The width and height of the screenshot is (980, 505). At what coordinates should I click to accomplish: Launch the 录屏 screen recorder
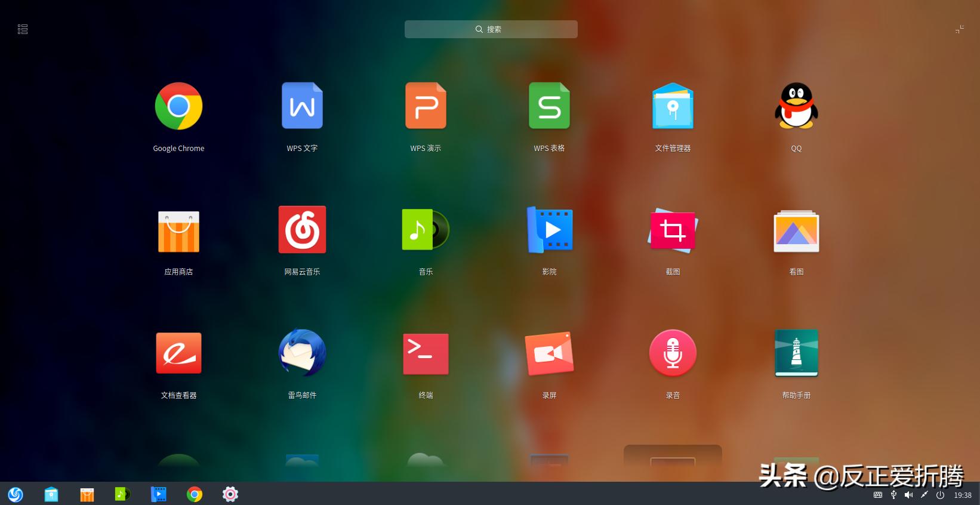(x=549, y=353)
